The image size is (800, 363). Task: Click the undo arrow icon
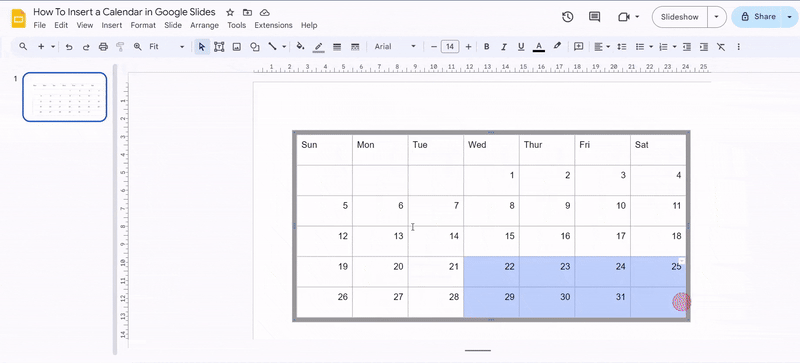(69, 46)
